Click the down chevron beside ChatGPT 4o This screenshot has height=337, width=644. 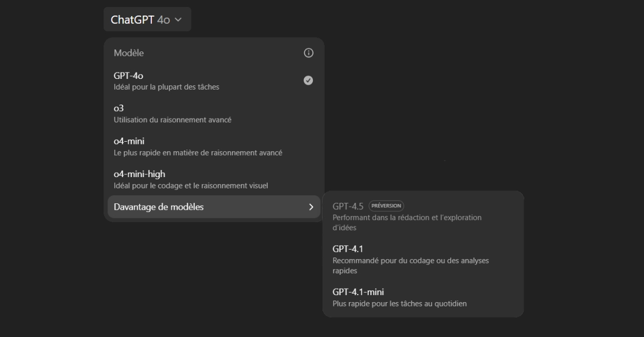point(179,19)
